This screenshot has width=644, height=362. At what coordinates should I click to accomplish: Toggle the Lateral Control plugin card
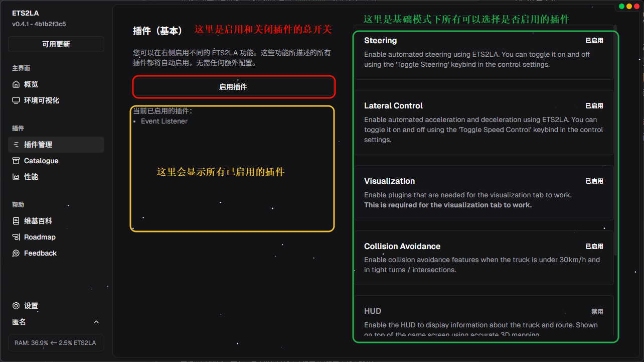pyautogui.click(x=484, y=122)
